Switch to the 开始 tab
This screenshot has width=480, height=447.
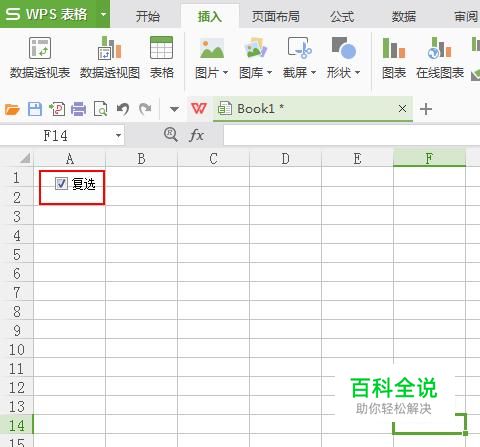pos(148,16)
